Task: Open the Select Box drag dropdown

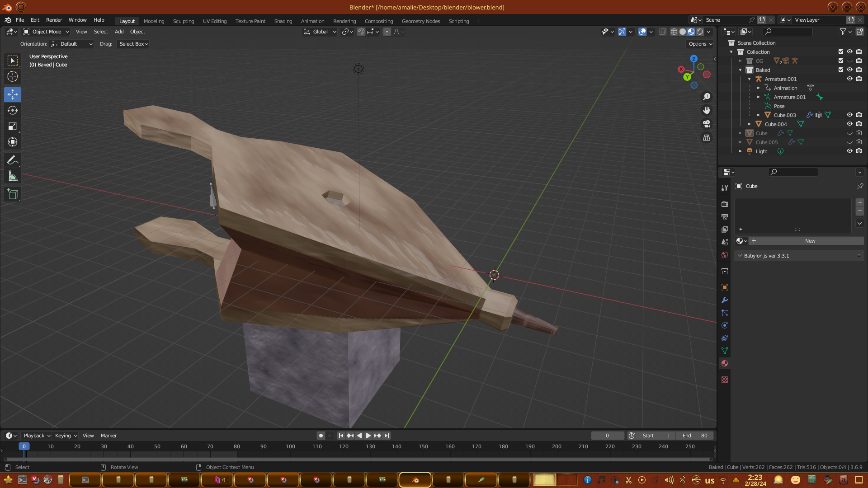Action: pos(133,44)
